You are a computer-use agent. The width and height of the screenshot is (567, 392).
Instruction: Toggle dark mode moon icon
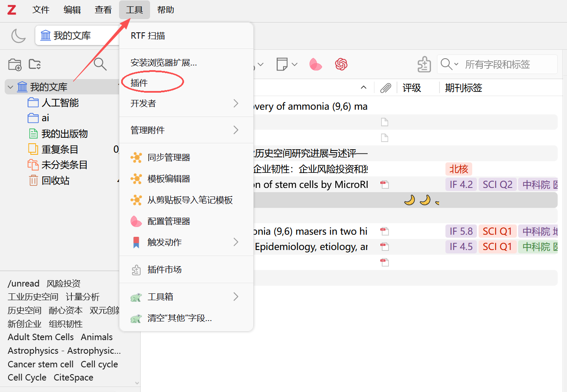tap(18, 36)
